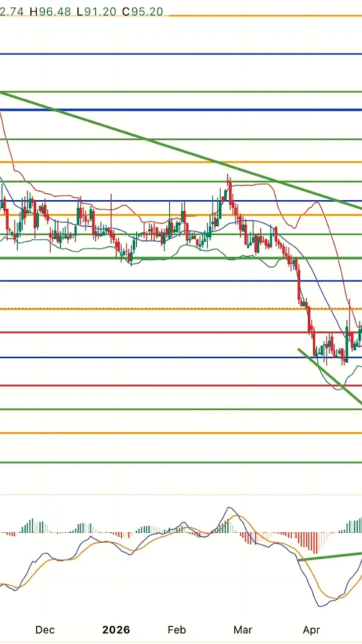Click the close value C95.20

point(143,11)
